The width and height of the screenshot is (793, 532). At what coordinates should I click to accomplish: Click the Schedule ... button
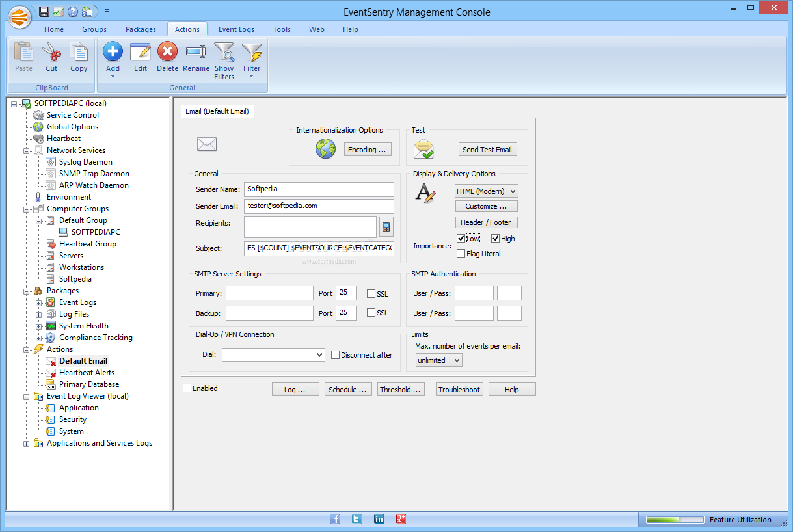click(x=349, y=389)
